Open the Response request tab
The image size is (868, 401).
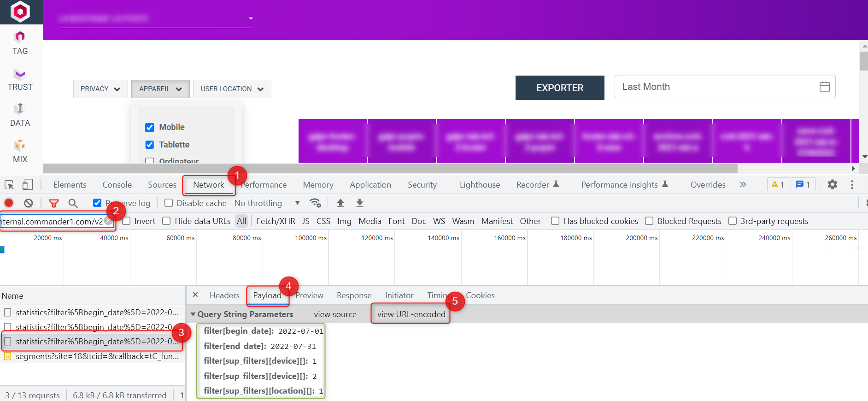click(354, 295)
